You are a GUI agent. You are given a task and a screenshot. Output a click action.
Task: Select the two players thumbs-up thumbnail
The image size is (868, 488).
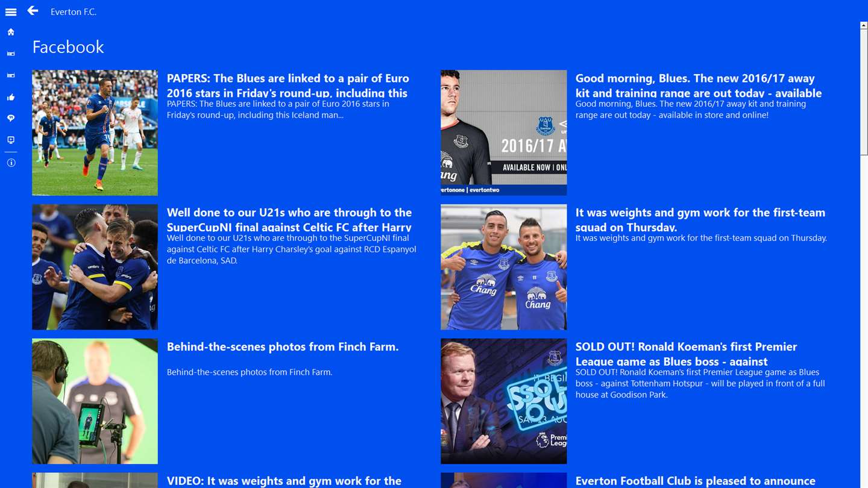click(503, 267)
